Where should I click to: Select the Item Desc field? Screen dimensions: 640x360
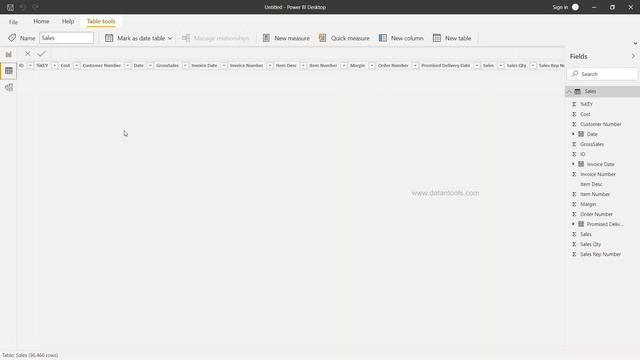click(x=591, y=184)
